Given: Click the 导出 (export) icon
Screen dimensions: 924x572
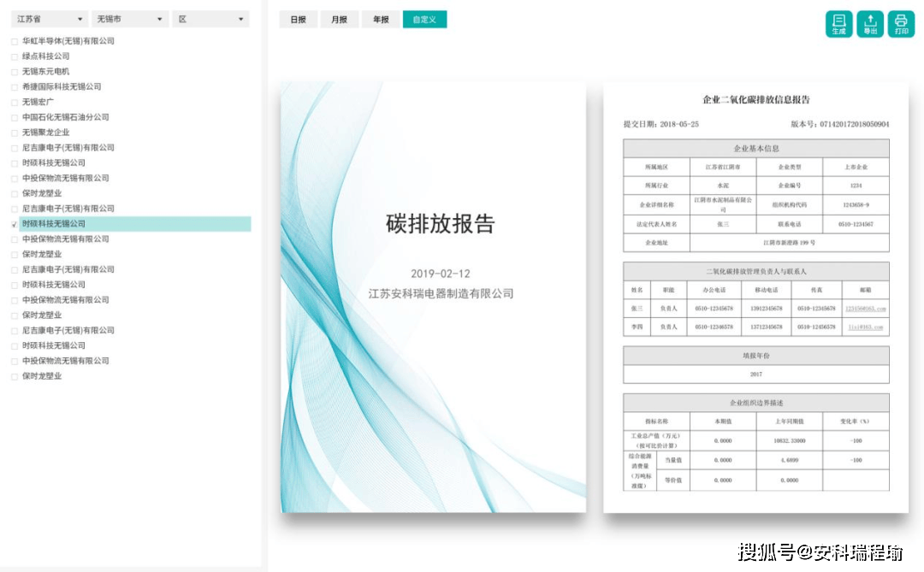Looking at the screenshot, I should click(870, 24).
